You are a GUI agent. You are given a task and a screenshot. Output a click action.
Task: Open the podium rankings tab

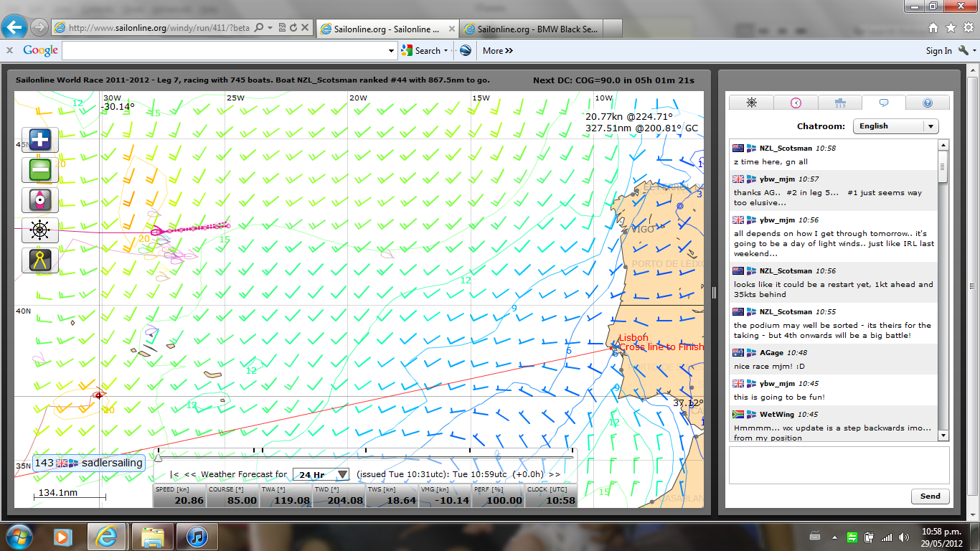click(839, 103)
